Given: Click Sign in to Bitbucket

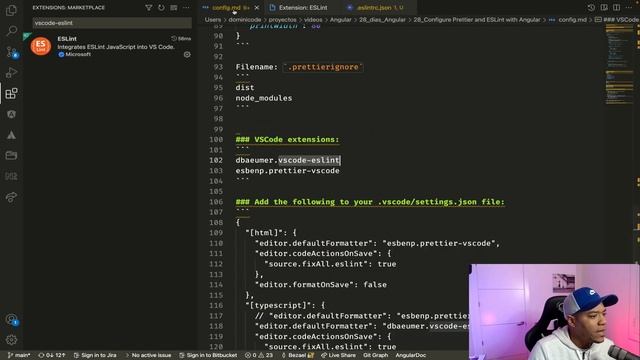Looking at the screenshot, I should click(x=208, y=355).
